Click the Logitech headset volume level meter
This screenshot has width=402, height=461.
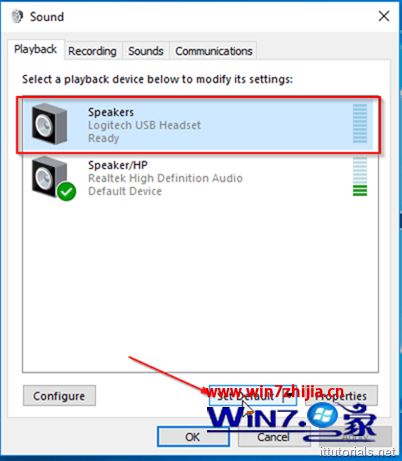point(360,123)
